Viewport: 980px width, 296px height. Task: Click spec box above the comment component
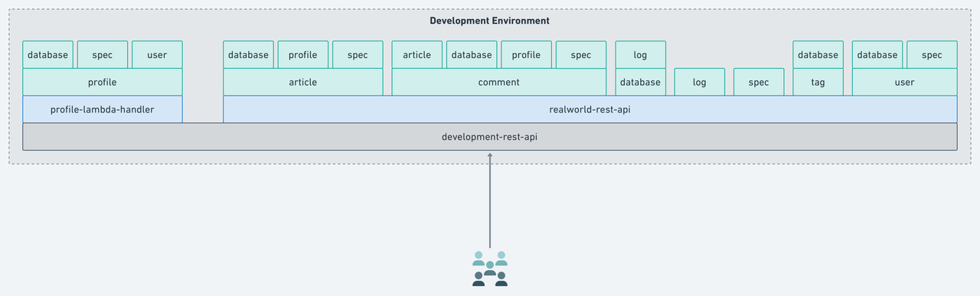[x=581, y=55]
